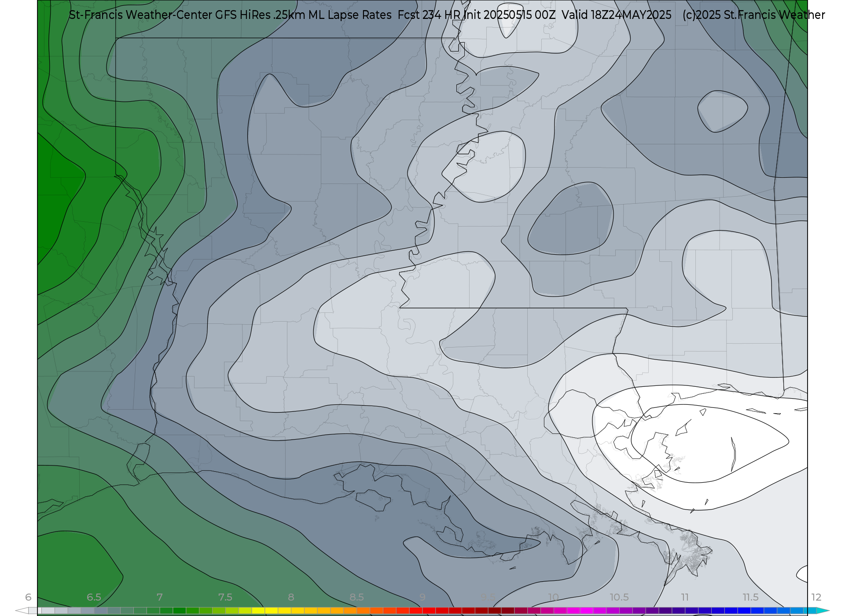Click the '8' colorbar label
This screenshot has height=616, width=845.
291,597
